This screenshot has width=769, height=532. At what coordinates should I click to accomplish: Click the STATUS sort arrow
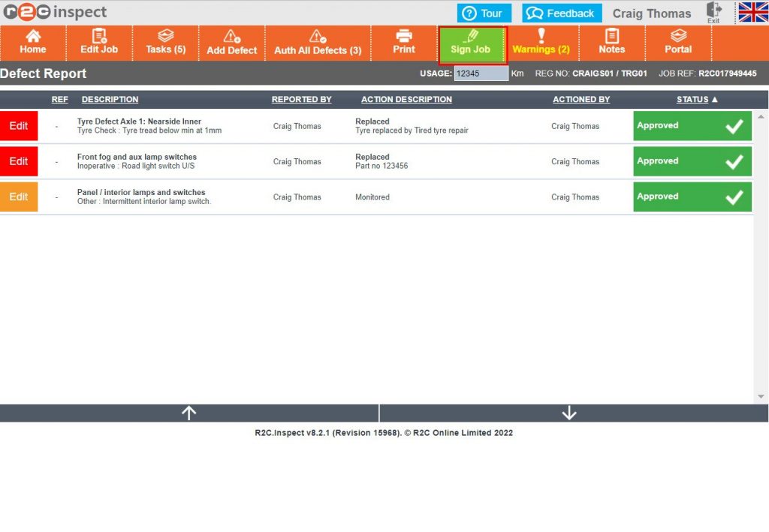point(713,99)
